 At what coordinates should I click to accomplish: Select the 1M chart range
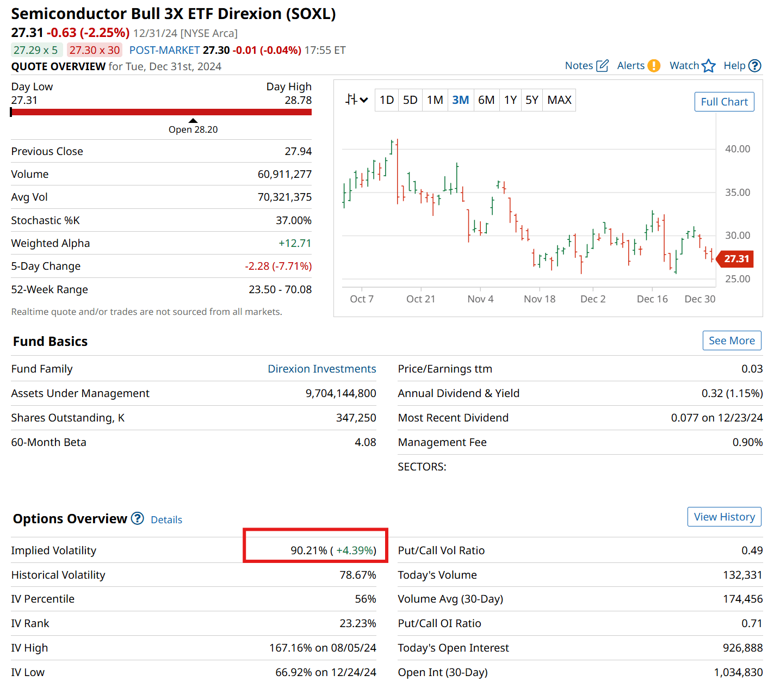(x=435, y=100)
